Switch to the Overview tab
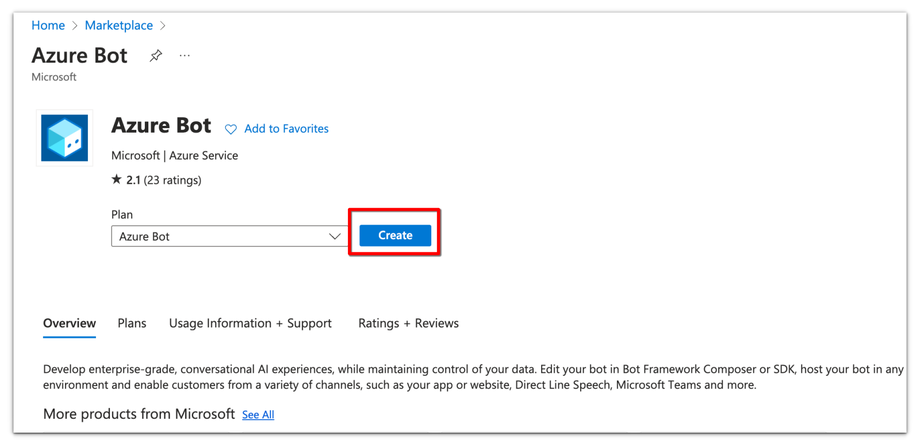This screenshot has width=920, height=447. [70, 323]
